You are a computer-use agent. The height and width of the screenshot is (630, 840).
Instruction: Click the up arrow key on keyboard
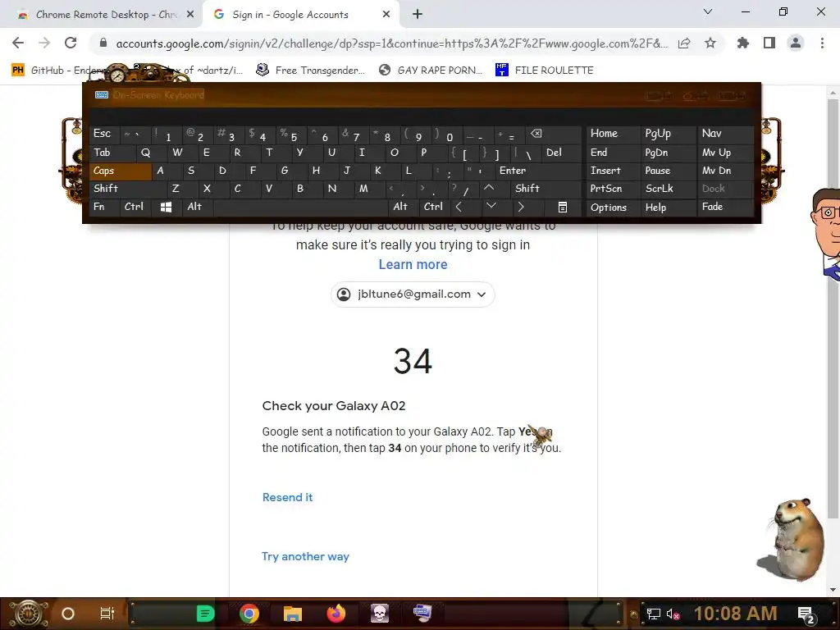point(489,188)
